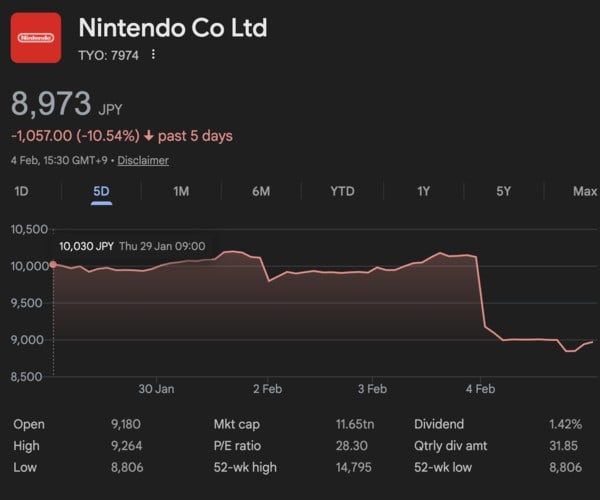Image resolution: width=600 pixels, height=500 pixels.
Task: Click the Nintendo red logo icon
Action: 36,38
